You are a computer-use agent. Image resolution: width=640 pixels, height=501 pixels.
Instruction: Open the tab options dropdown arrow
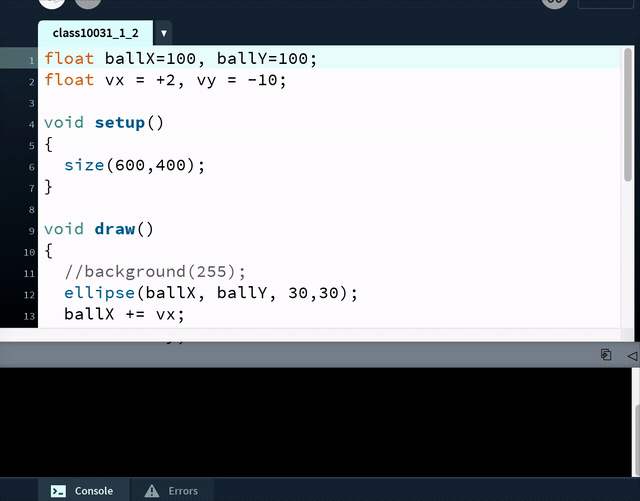pos(163,33)
